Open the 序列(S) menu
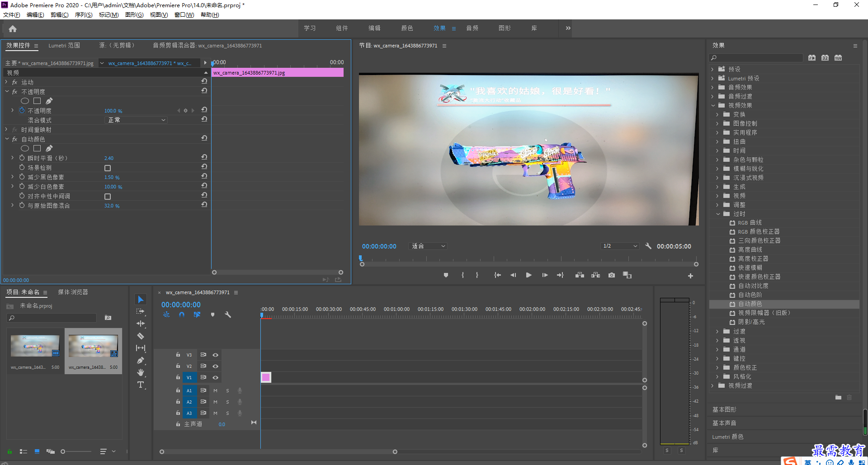This screenshot has width=868, height=465. [84, 15]
